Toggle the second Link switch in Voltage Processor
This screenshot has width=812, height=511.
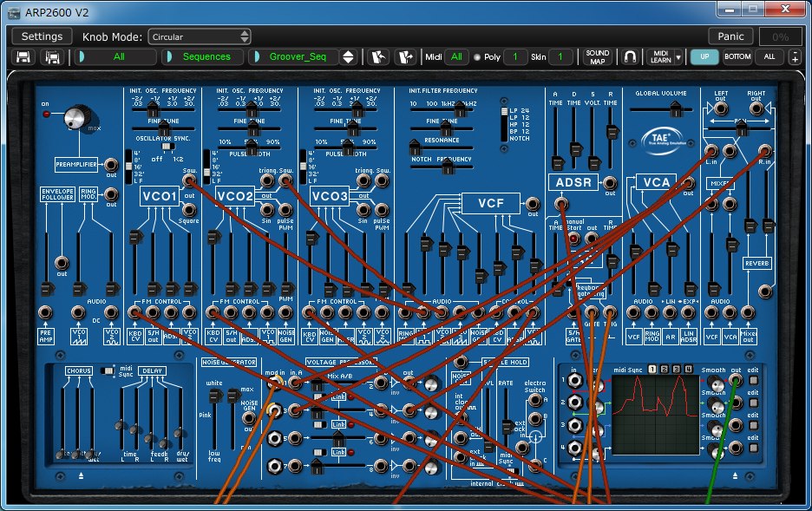coord(321,424)
